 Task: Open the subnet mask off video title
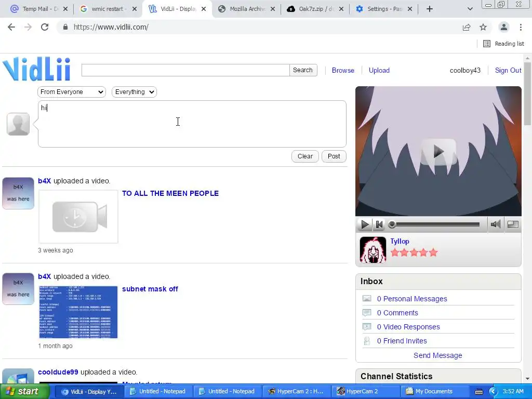pyautogui.click(x=150, y=289)
